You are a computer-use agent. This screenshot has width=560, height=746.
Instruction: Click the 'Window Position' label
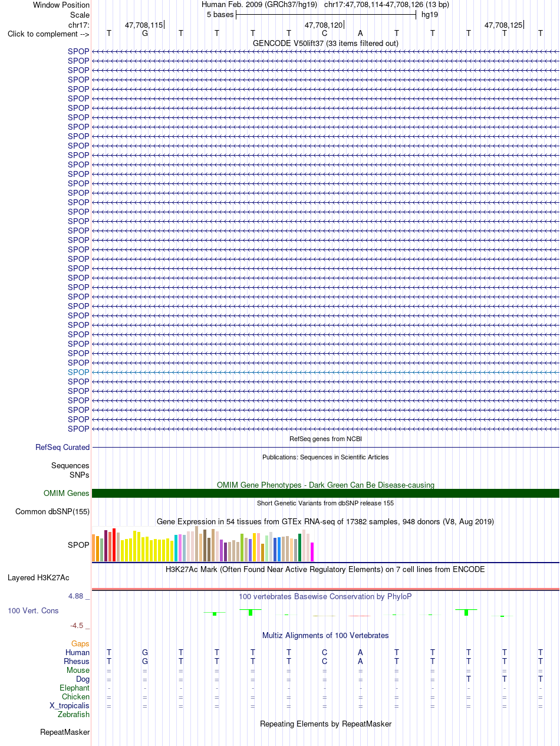click(x=61, y=5)
